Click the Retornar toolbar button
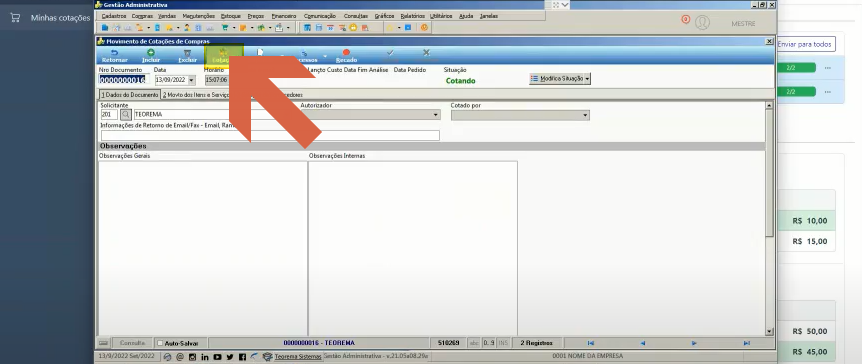Viewport: 862px width, 364px height. [114, 56]
